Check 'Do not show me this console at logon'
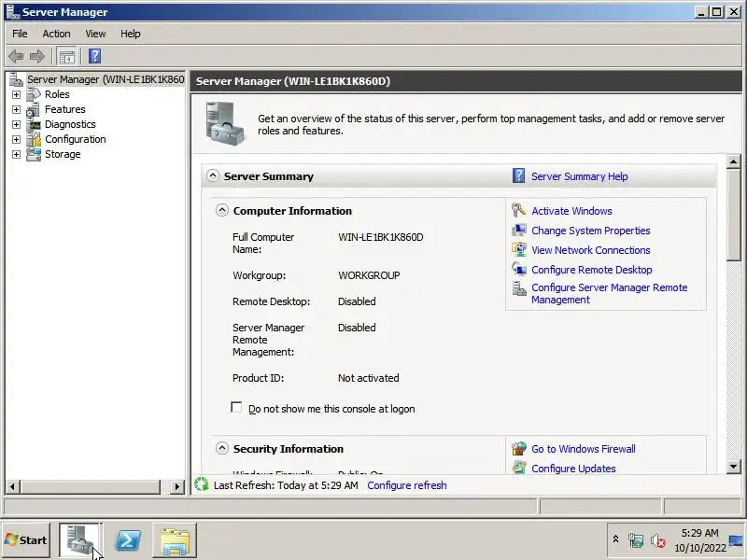This screenshot has height=560, width=747. coord(236,408)
